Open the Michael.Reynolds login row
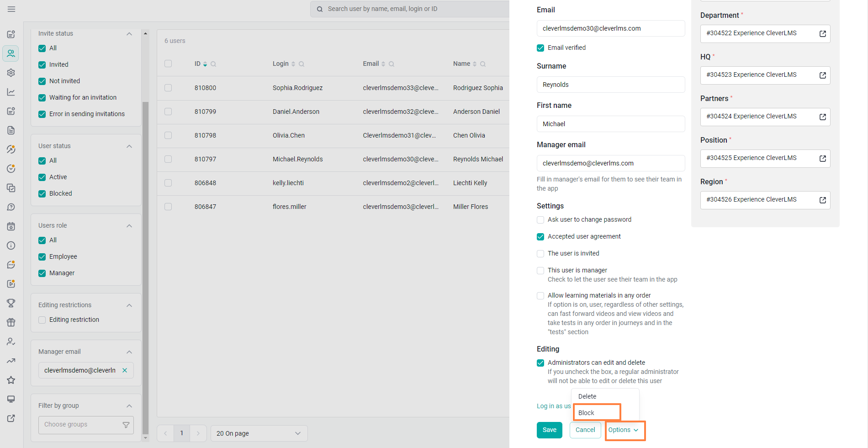The width and height of the screenshot is (868, 448). (x=297, y=159)
